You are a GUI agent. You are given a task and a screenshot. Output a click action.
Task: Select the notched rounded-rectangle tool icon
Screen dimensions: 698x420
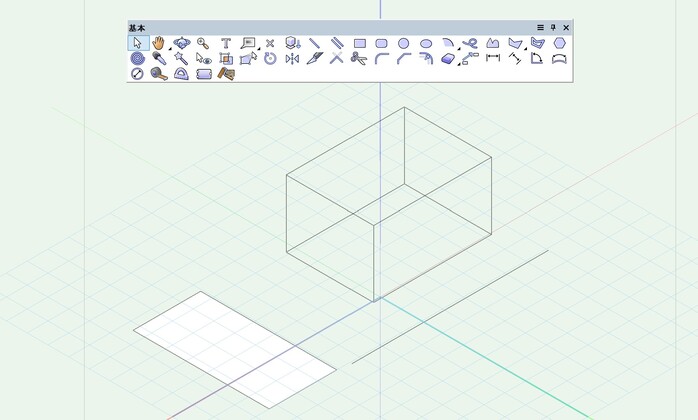coord(204,74)
